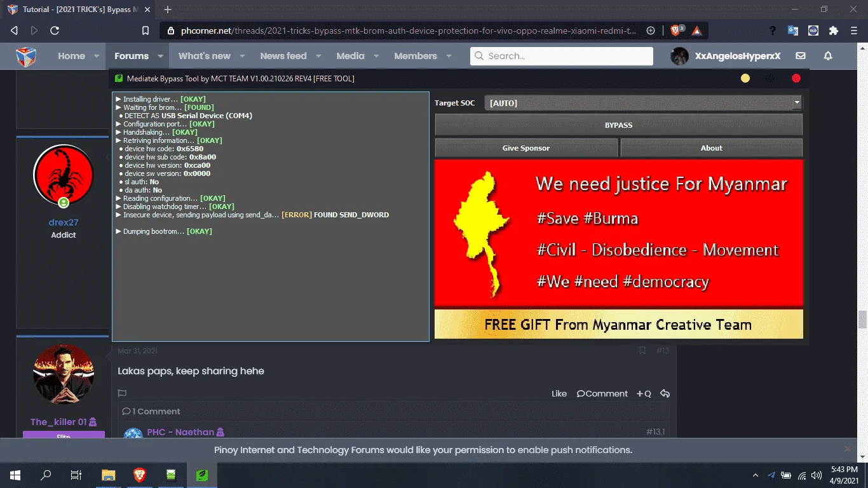Open Task View on the taskbar

tap(76, 475)
